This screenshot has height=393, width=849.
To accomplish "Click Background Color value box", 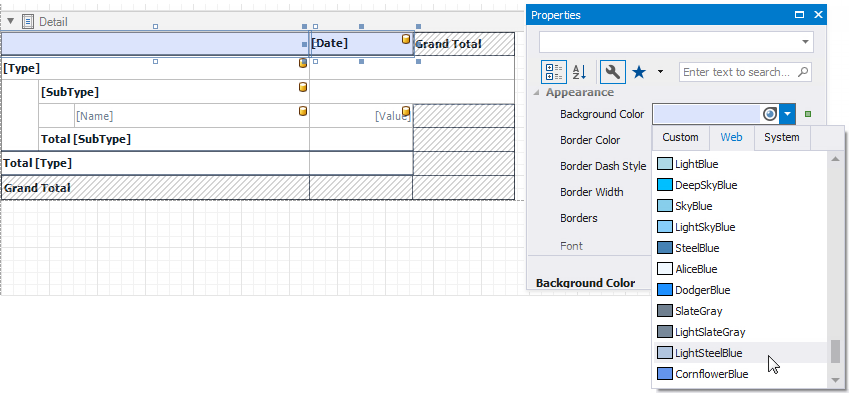I will [x=707, y=114].
